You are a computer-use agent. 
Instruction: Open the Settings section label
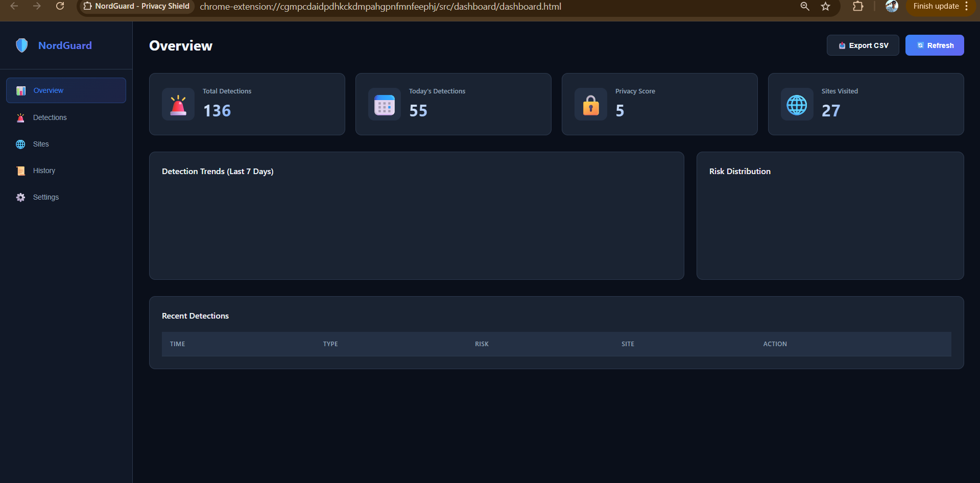click(46, 197)
